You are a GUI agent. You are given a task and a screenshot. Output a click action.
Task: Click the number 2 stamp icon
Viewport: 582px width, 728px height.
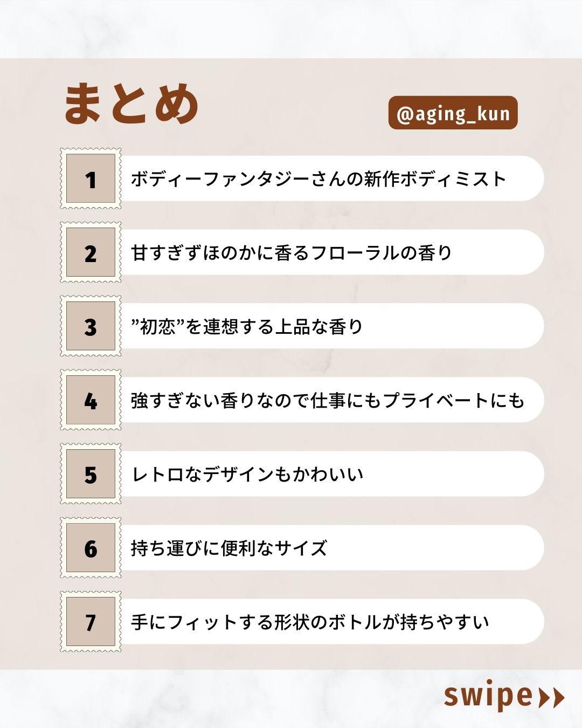[91, 252]
